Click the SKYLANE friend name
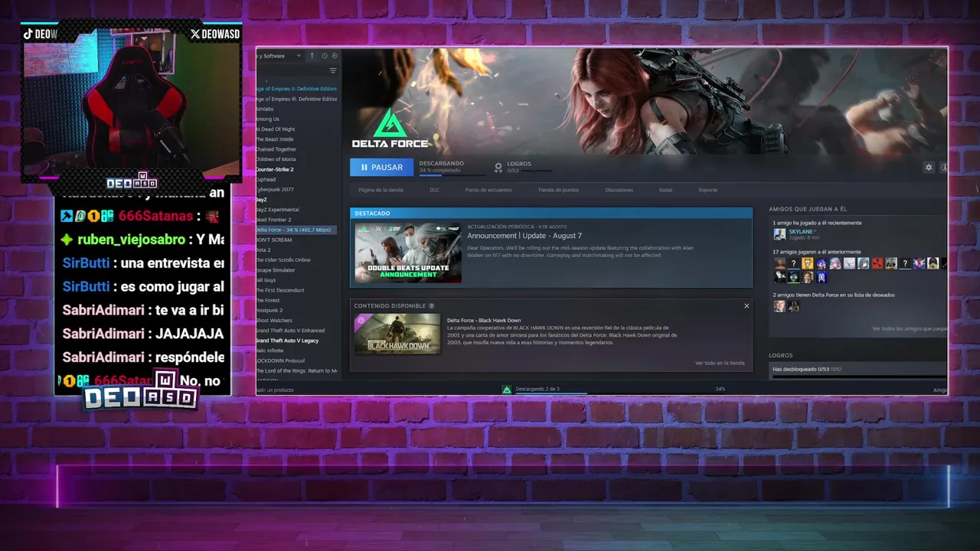 point(801,231)
